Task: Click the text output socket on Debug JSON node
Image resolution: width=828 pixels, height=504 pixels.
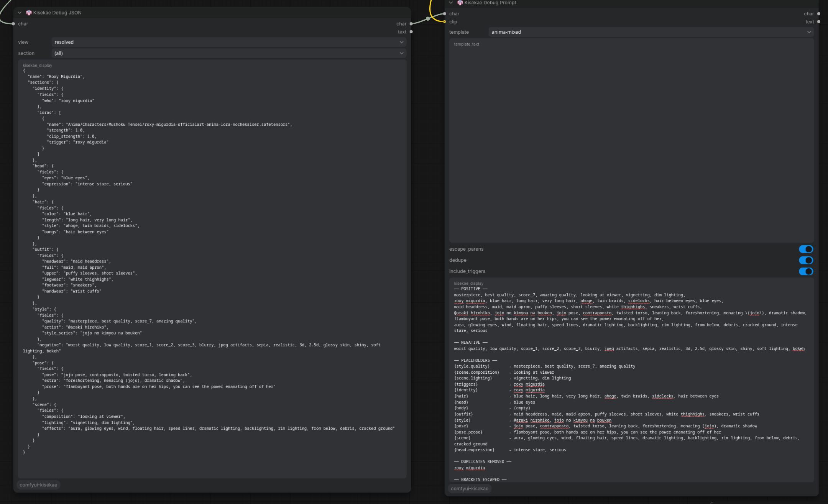Action: [x=411, y=32]
